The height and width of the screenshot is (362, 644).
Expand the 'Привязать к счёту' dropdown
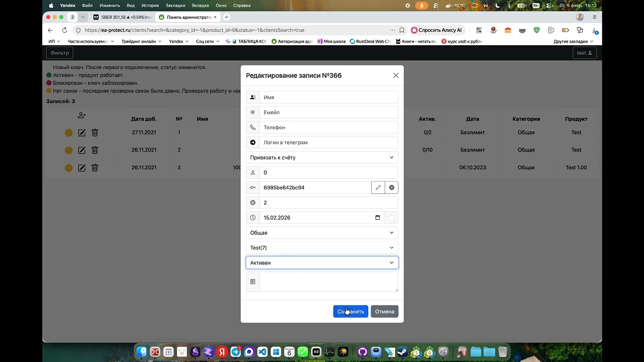[x=322, y=157]
